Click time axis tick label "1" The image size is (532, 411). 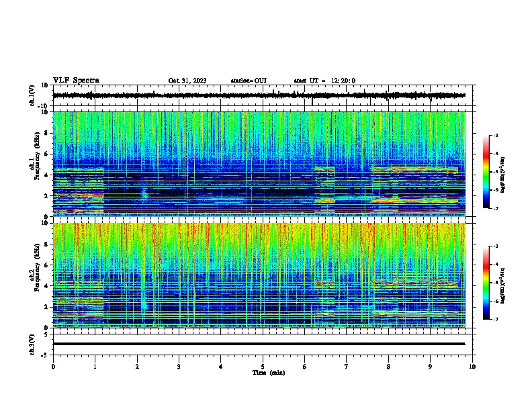[x=95, y=367]
